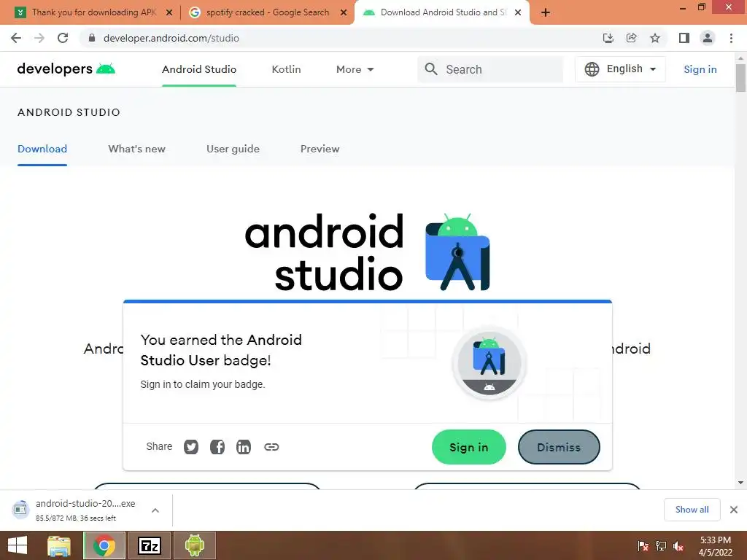The image size is (747, 560).
Task: Close the downloads bar
Action: click(x=734, y=510)
